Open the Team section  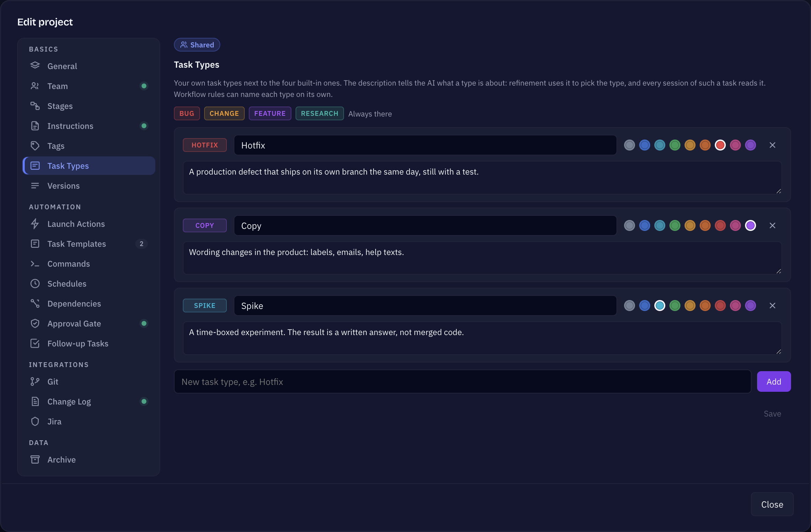(89, 86)
